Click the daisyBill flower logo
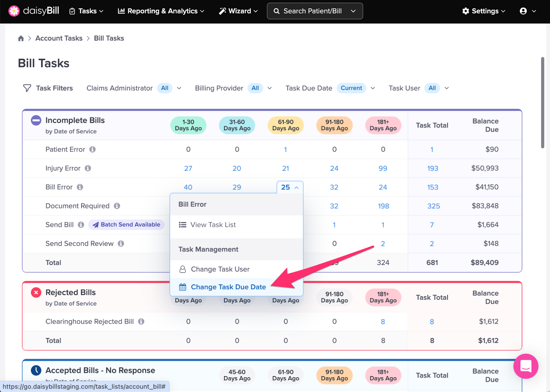The width and height of the screenshot is (550, 392). [x=14, y=11]
